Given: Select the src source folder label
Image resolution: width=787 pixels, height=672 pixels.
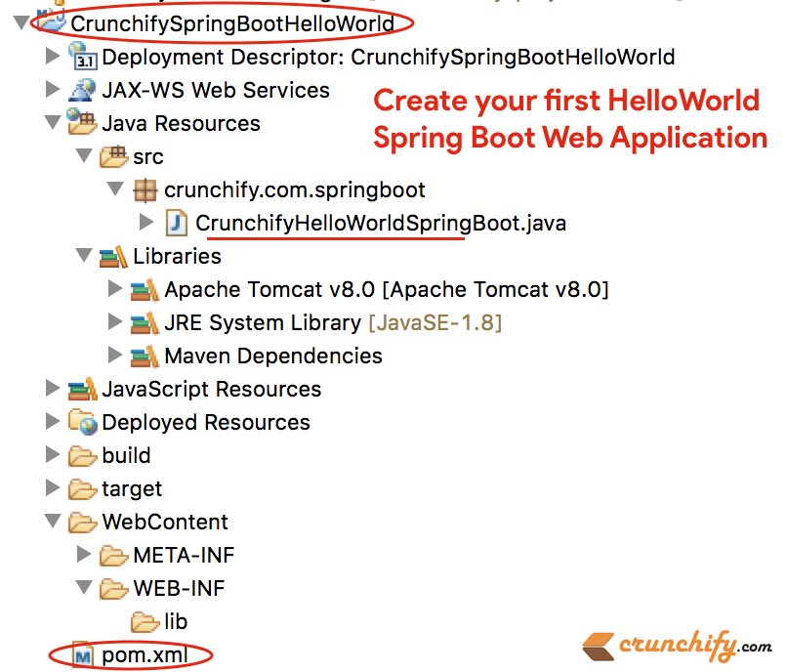Looking at the screenshot, I should pyautogui.click(x=148, y=157).
